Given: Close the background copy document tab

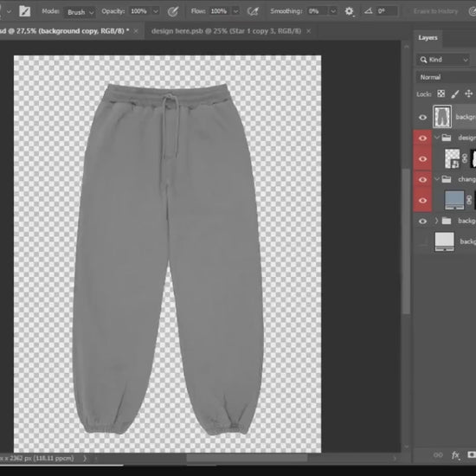Looking at the screenshot, I should [136, 31].
